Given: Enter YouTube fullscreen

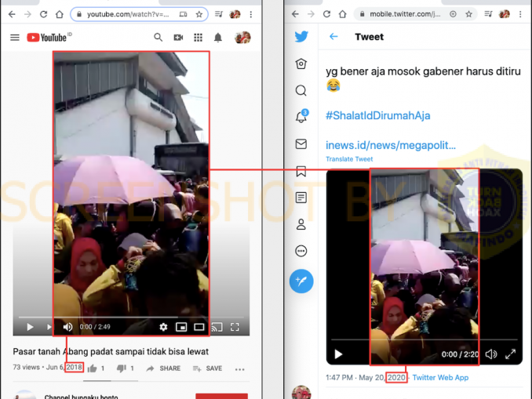Looking at the screenshot, I should pos(235,327).
